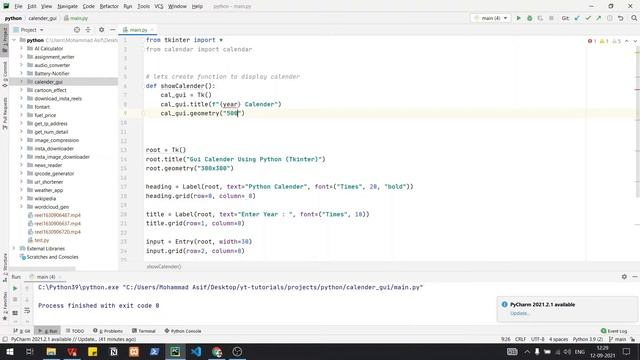Expand the wordcloud_gen folder
The width and height of the screenshot is (640, 360).
(x=21, y=207)
